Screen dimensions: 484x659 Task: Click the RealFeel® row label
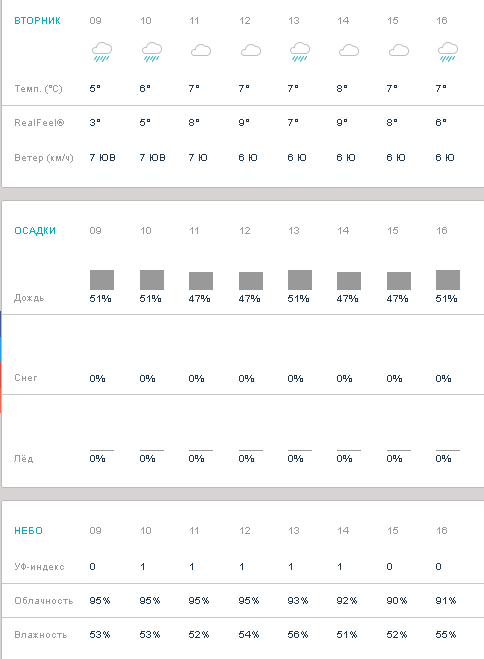coord(39,123)
